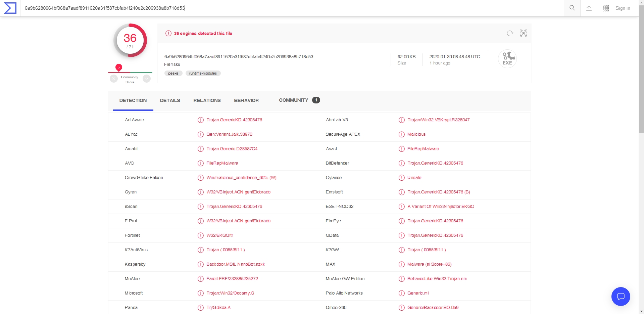The width and height of the screenshot is (644, 314).
Task: Click the hash search input field
Action: click(289, 8)
